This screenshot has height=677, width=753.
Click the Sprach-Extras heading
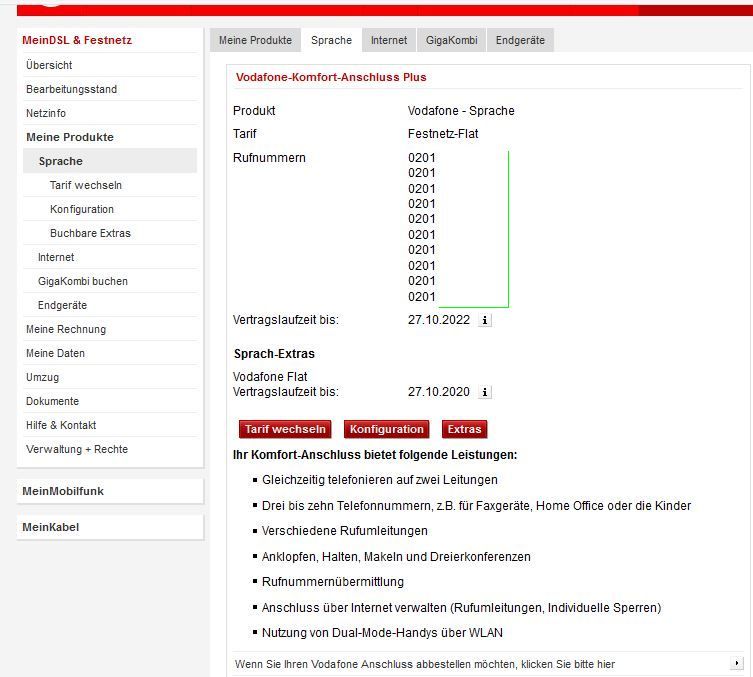pyautogui.click(x=274, y=354)
